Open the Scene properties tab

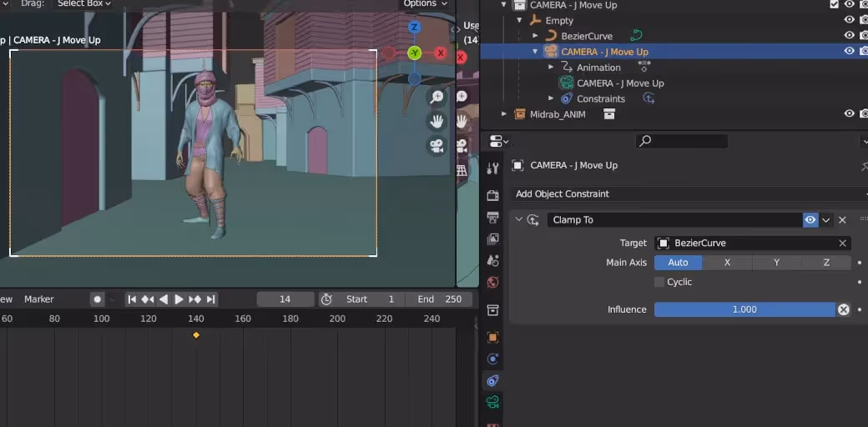point(492,260)
